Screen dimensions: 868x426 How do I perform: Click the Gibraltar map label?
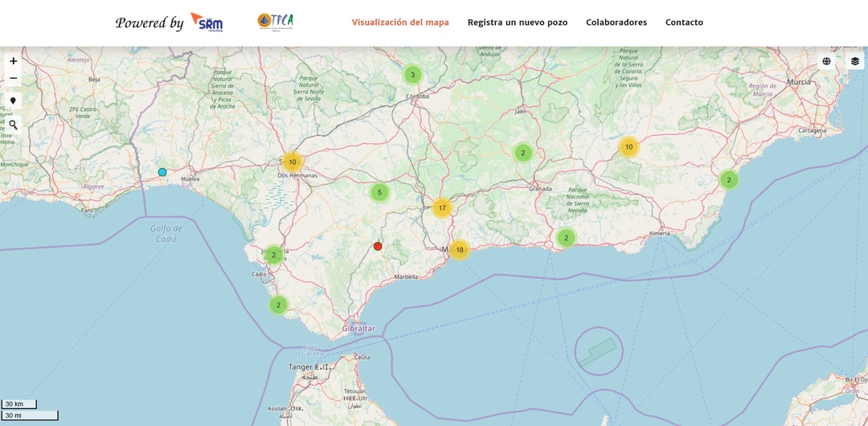click(x=358, y=329)
